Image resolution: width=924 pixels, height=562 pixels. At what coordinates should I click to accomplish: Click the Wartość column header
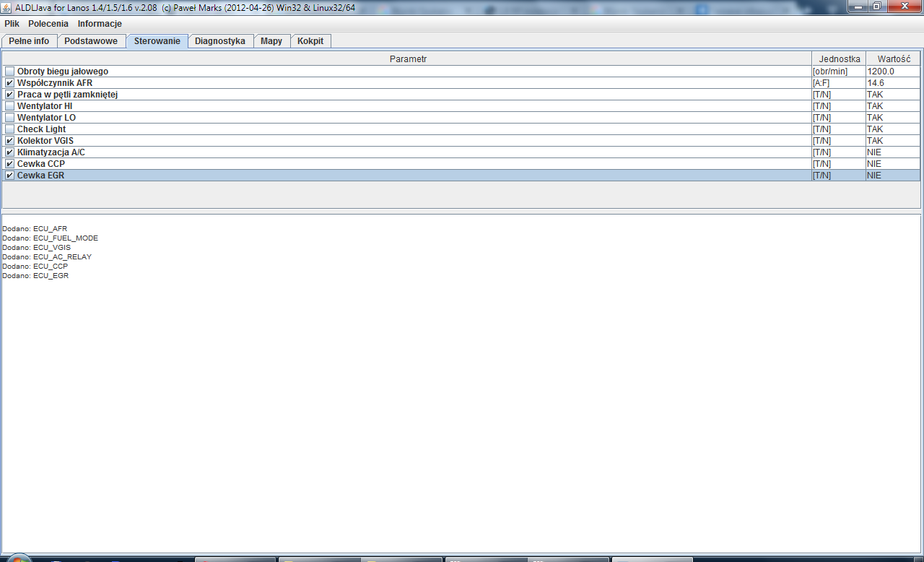click(x=893, y=59)
